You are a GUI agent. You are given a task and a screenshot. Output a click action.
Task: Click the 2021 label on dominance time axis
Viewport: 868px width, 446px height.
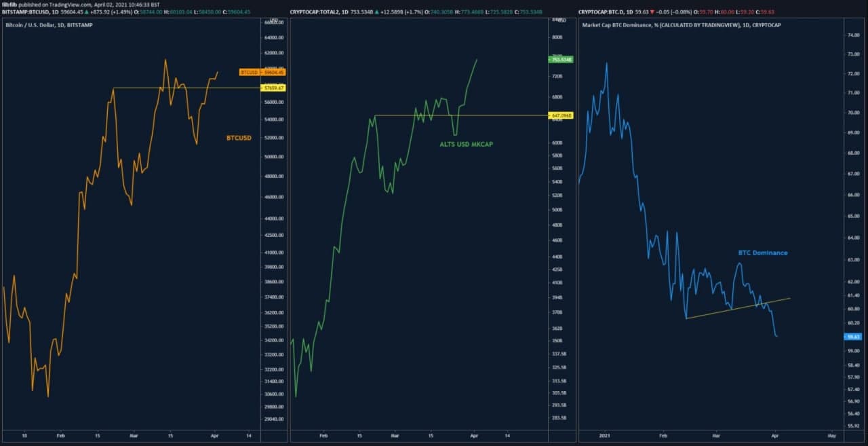pyautogui.click(x=605, y=434)
